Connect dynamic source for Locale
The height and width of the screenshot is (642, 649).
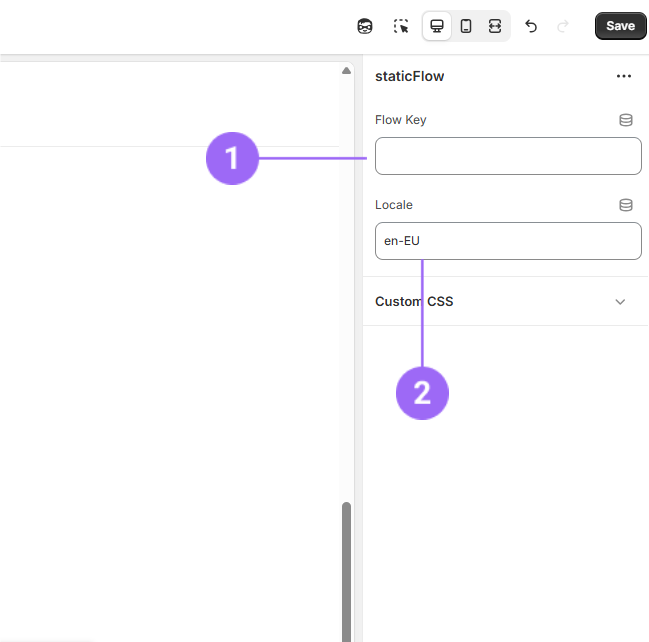(626, 205)
